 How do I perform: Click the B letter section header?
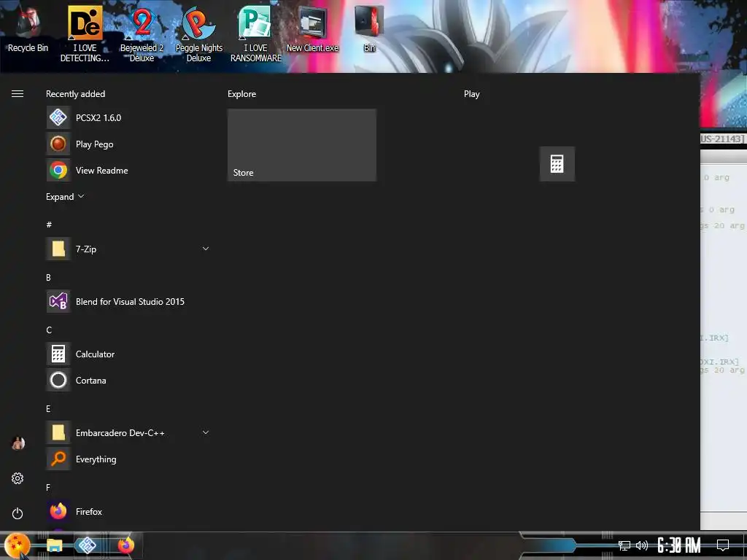click(48, 277)
